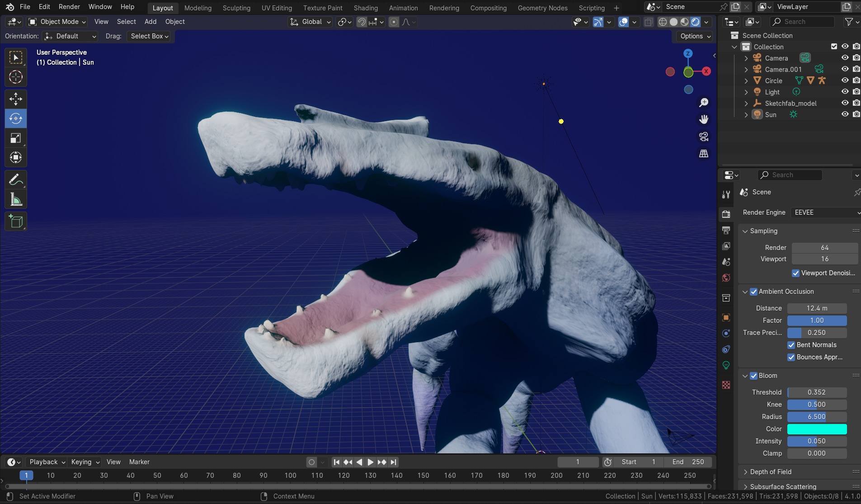861x504 pixels.
Task: Click the pan hand viewport icon
Action: [x=704, y=119]
